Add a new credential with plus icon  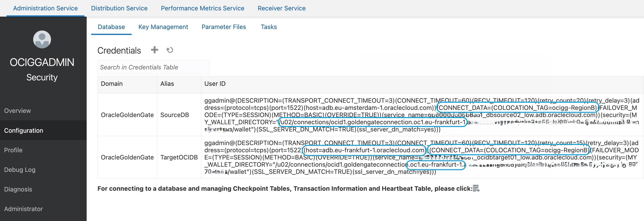(155, 50)
